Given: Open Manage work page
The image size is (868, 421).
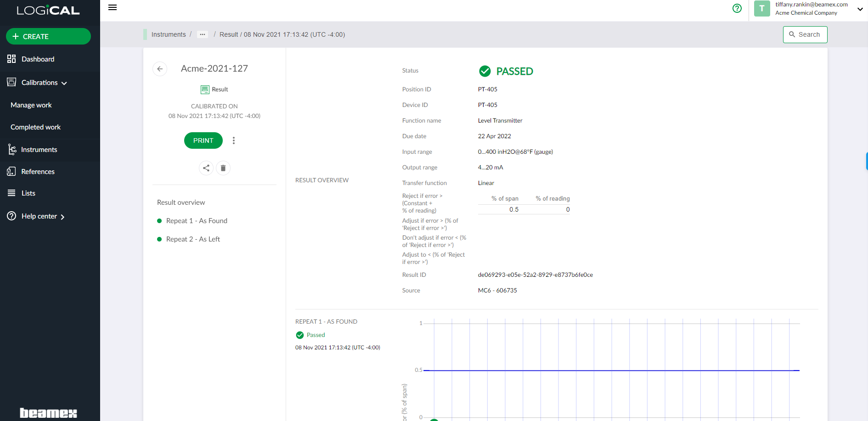Looking at the screenshot, I should click(x=31, y=105).
